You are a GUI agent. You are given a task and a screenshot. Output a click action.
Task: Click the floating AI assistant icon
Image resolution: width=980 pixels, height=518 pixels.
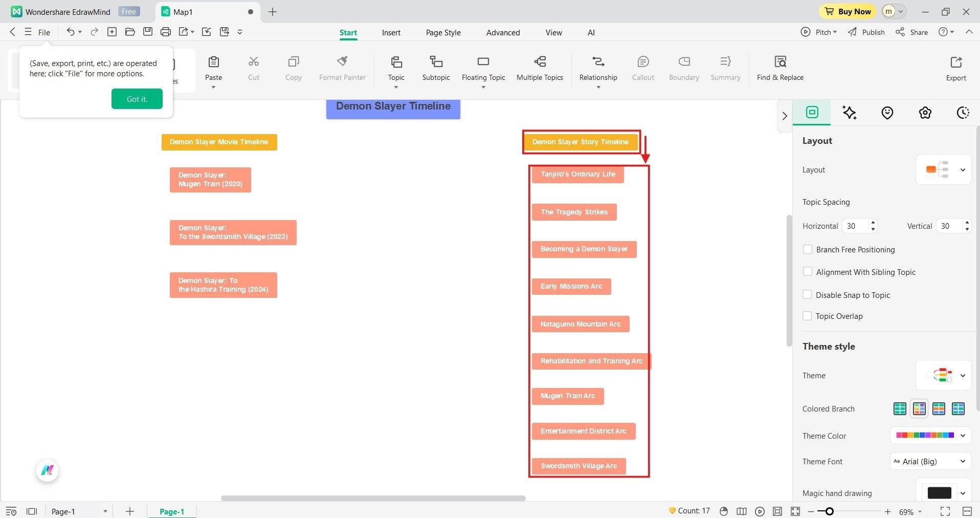(x=48, y=470)
